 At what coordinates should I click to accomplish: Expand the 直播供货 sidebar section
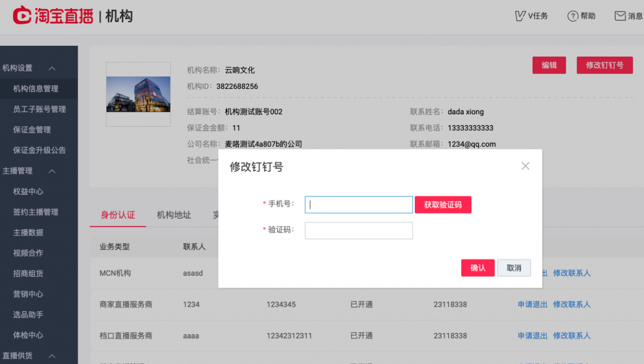pos(51,357)
